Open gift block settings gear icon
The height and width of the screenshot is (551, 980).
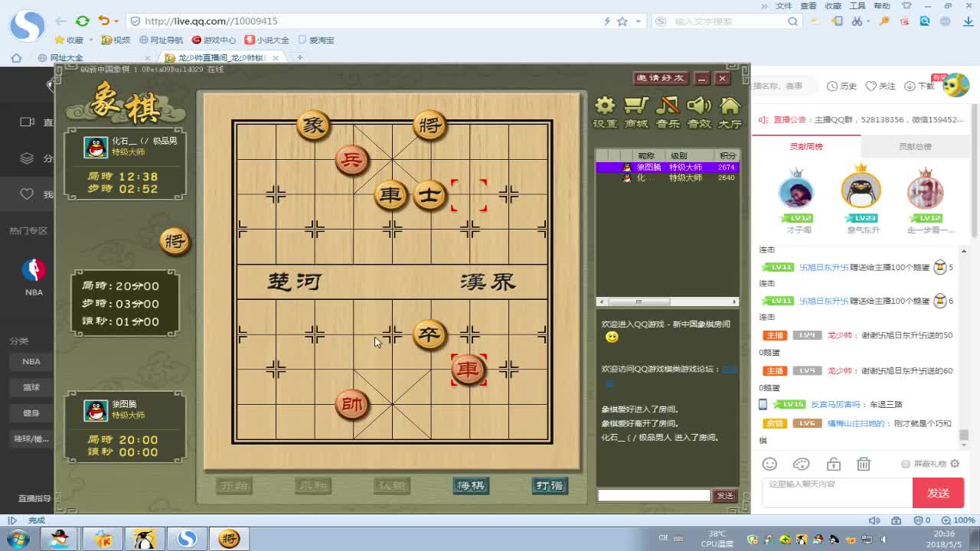tap(955, 464)
